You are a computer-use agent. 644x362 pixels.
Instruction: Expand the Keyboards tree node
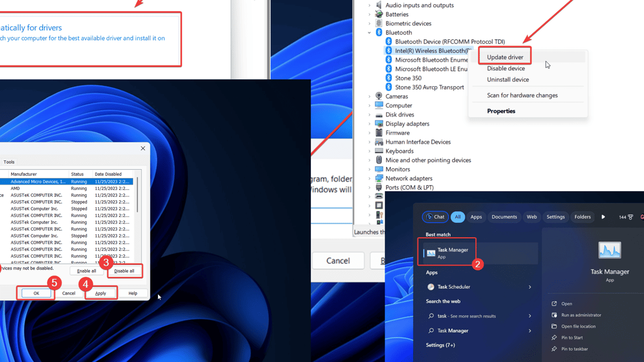[369, 151]
